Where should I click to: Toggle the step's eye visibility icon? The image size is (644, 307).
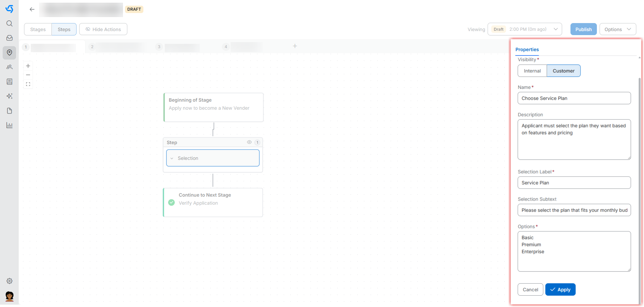point(249,142)
